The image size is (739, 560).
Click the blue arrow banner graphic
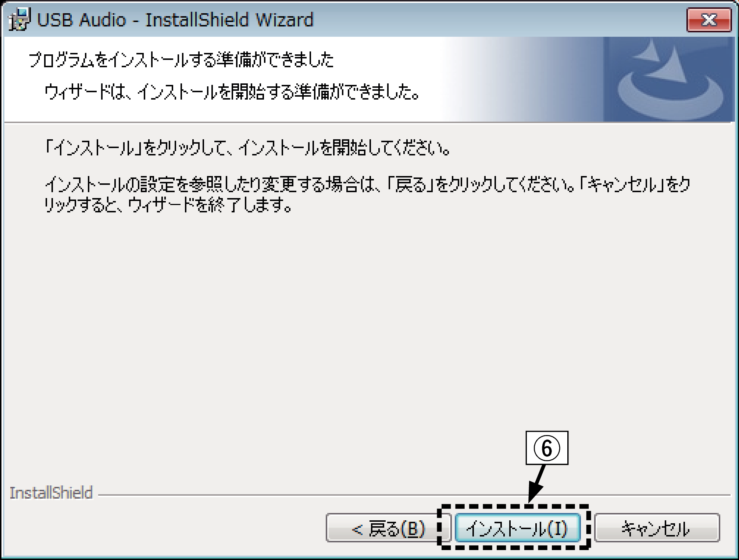(668, 79)
